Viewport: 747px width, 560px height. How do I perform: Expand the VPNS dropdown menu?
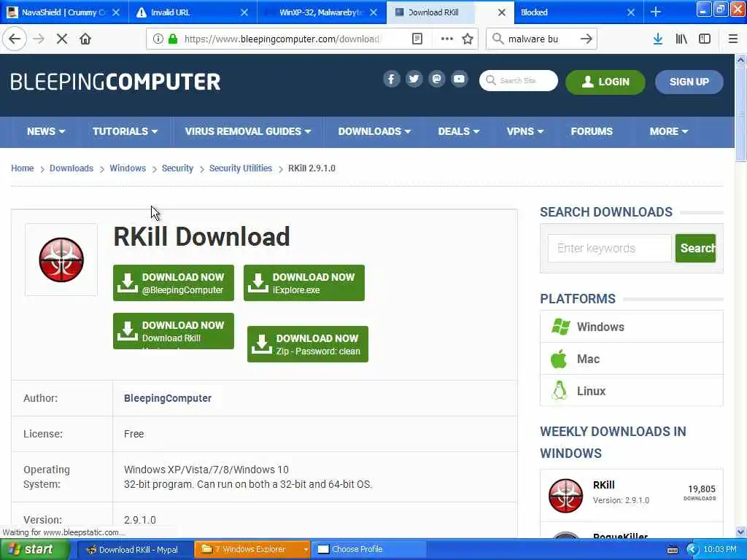(x=525, y=131)
